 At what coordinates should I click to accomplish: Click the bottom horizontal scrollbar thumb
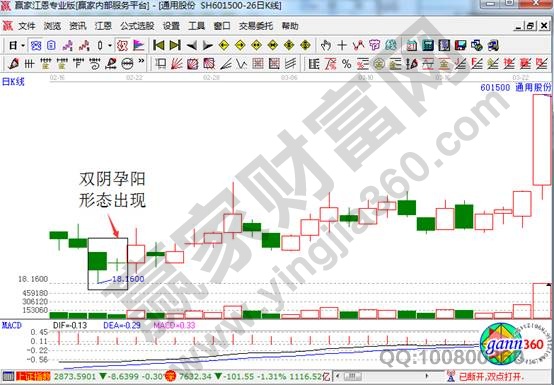[352, 376]
